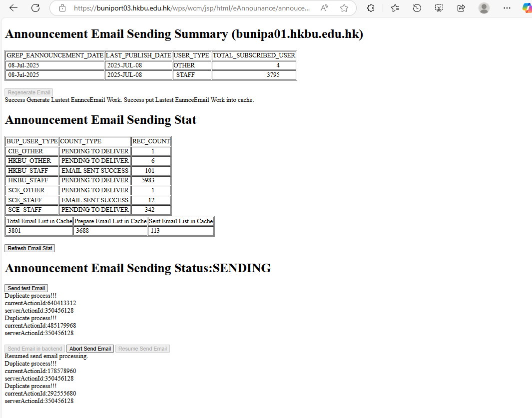Screen dimensions: 532x418
Task: Click the LAST_PUBLISH_DATE column header
Action: click(138, 55)
